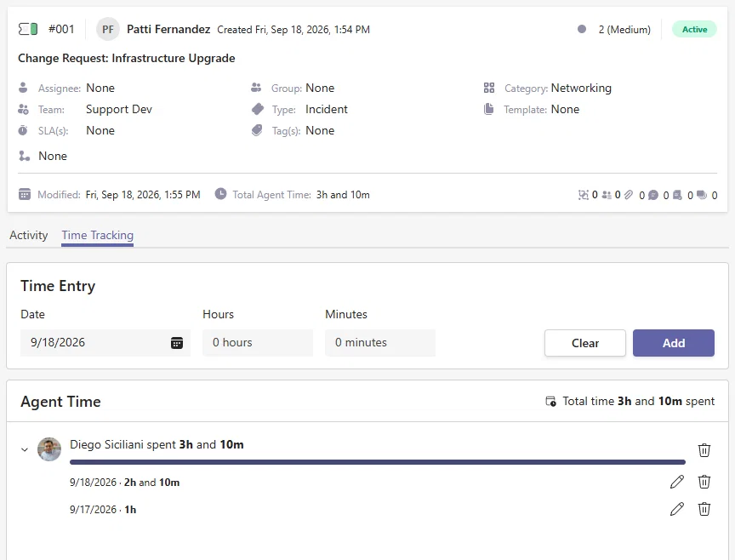Click the Category grid icon

[489, 88]
